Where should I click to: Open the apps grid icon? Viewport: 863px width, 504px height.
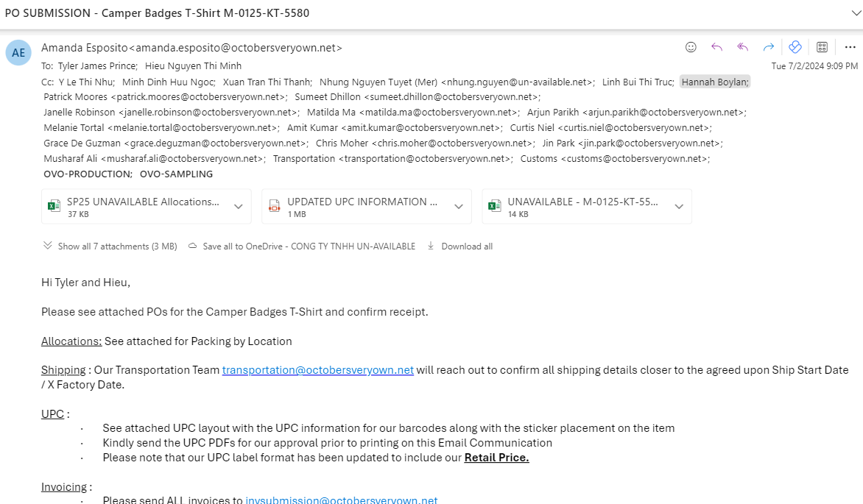click(822, 47)
